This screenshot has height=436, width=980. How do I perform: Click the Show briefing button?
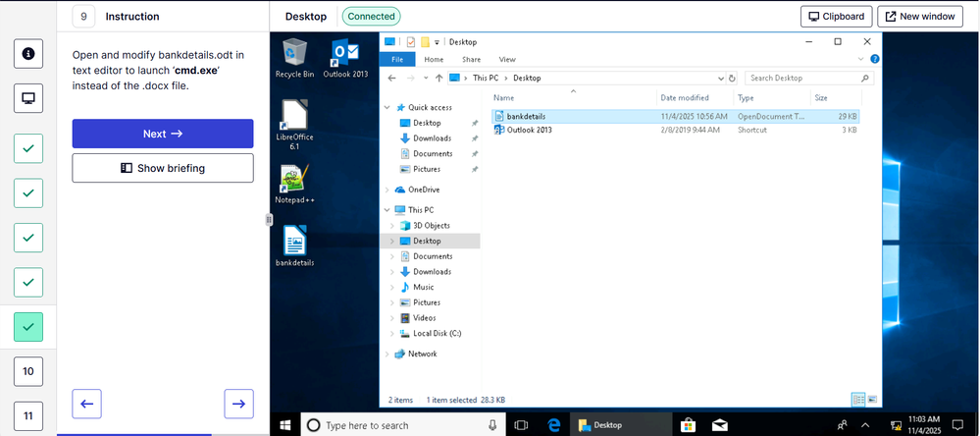163,168
